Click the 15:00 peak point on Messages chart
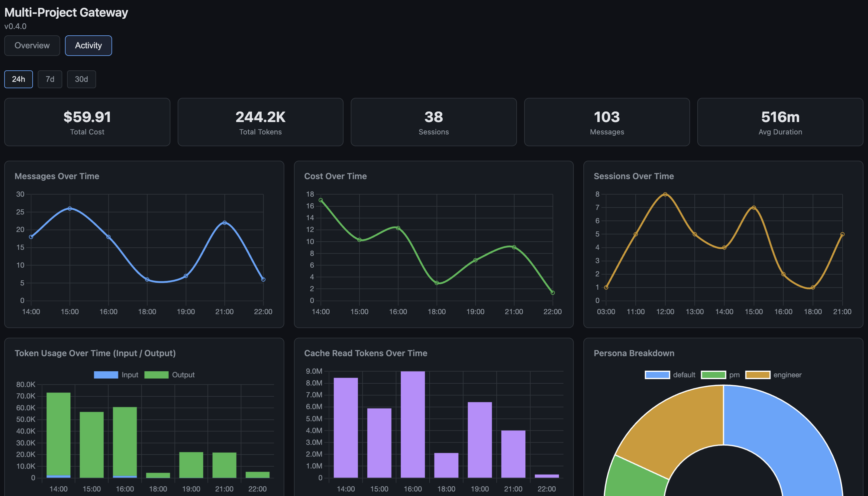Image resolution: width=868 pixels, height=496 pixels. click(70, 208)
